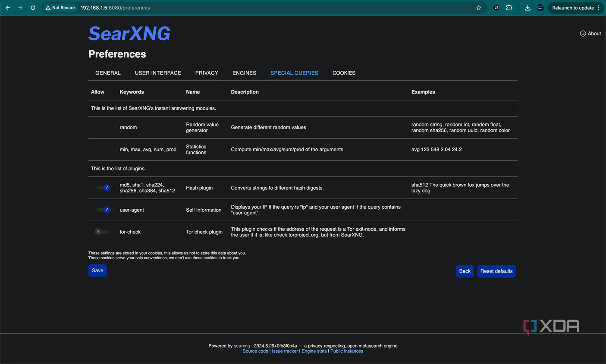Click 'Converts strings to different hash digests.' text
Screen dimensions: 606x364
pos(277,188)
